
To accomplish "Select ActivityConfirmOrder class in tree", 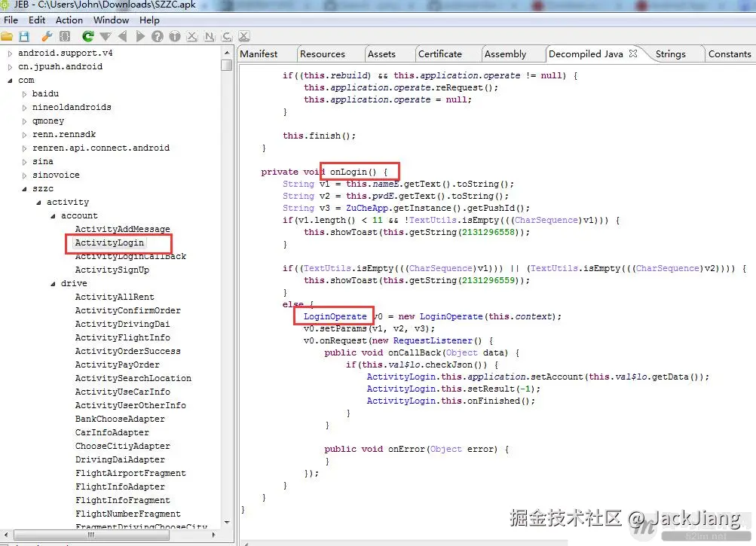I will tap(128, 310).
